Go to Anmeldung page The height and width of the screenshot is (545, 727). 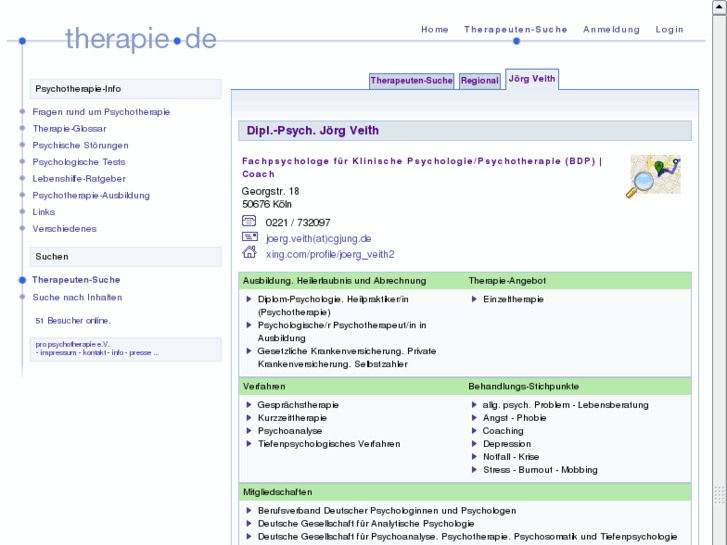pos(611,29)
